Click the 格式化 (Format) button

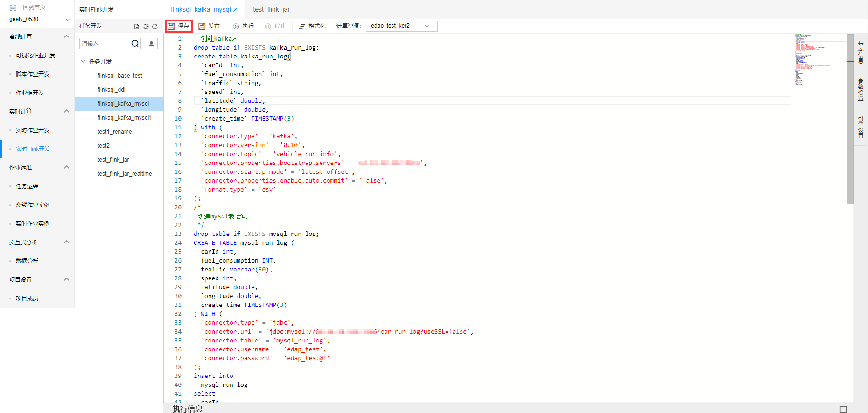[312, 26]
